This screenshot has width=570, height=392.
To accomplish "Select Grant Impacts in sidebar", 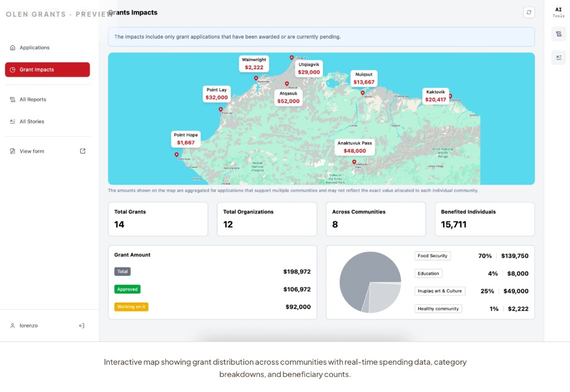I will 47,70.
